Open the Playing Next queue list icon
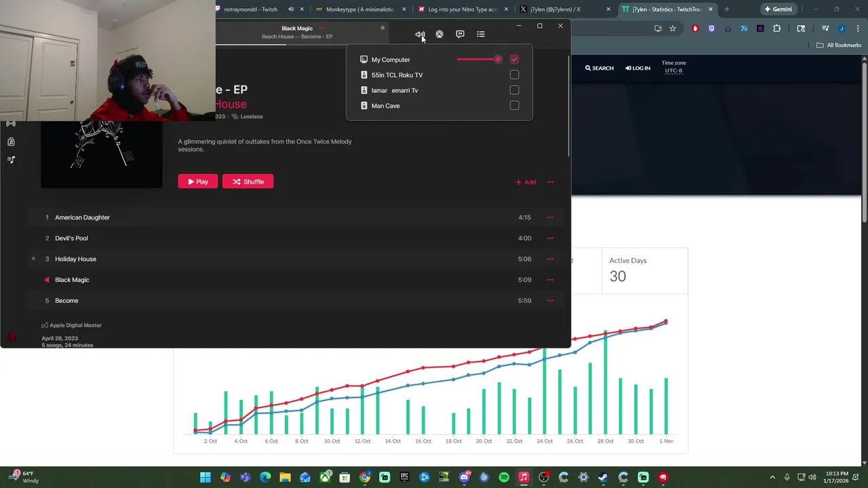Image resolution: width=868 pixels, height=488 pixels. pyautogui.click(x=481, y=34)
